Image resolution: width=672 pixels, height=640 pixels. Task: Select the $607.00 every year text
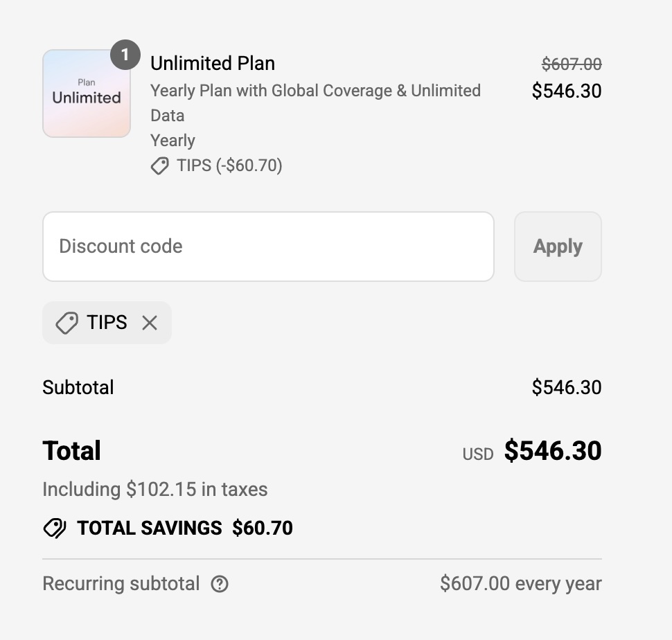pos(521,583)
